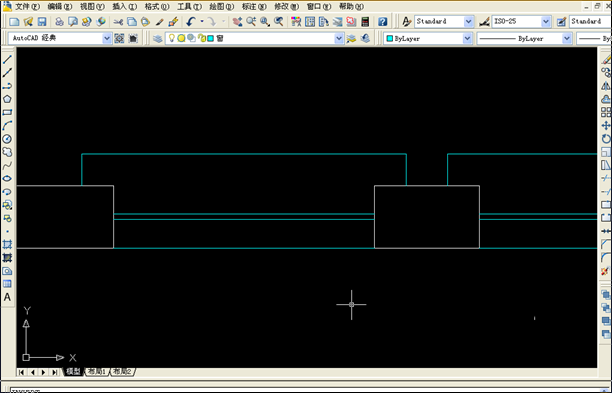Toggle layer freeze sun icon
Screen dimensions: 612x393
pyautogui.click(x=181, y=38)
